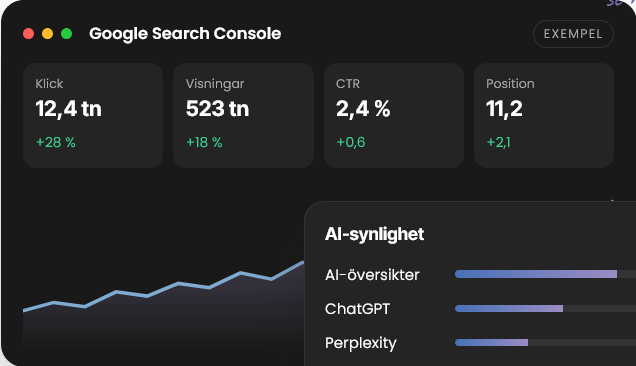
Task: Click the green maximize window dot
Action: (67, 34)
